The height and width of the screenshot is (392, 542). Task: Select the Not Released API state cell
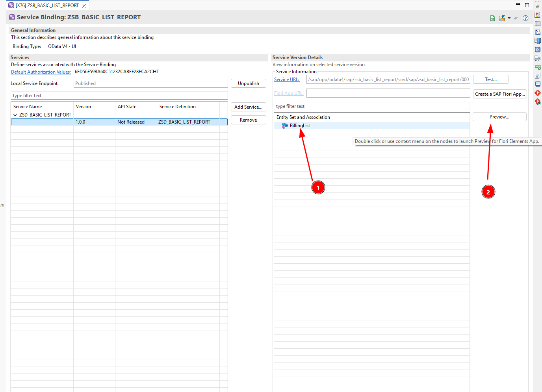point(136,122)
